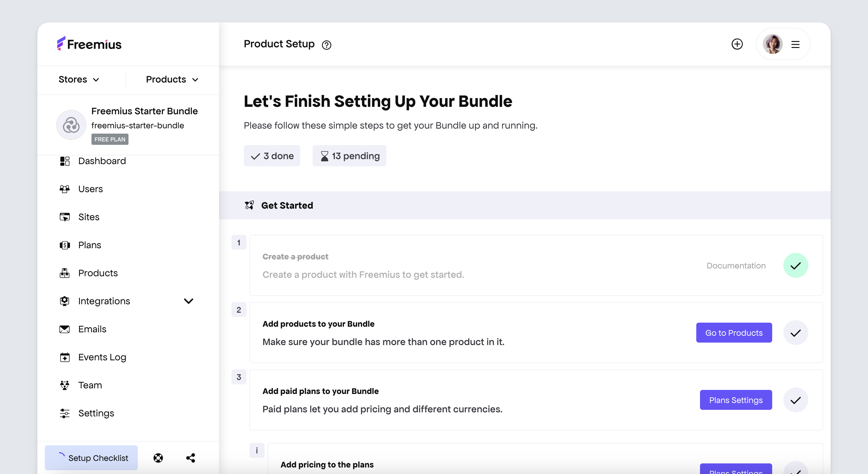Open Products from the sidebar
Screen dimensions: 868x474
98,273
